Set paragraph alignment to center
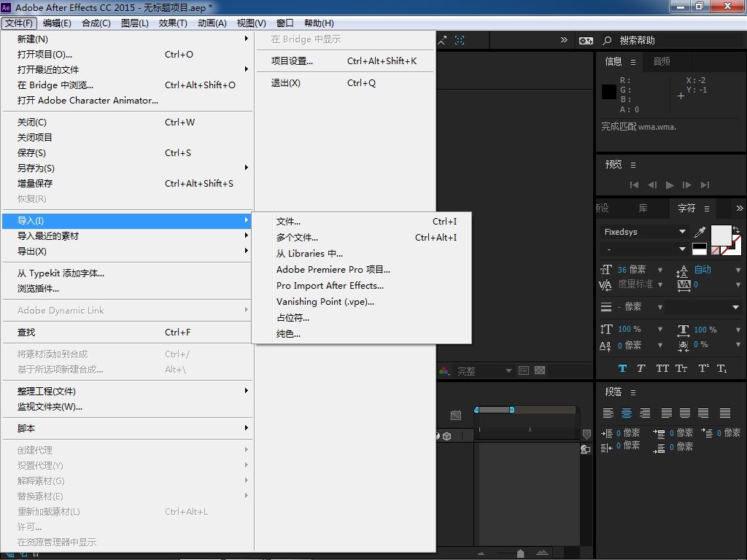Image resolution: width=747 pixels, height=560 pixels. coord(627,413)
